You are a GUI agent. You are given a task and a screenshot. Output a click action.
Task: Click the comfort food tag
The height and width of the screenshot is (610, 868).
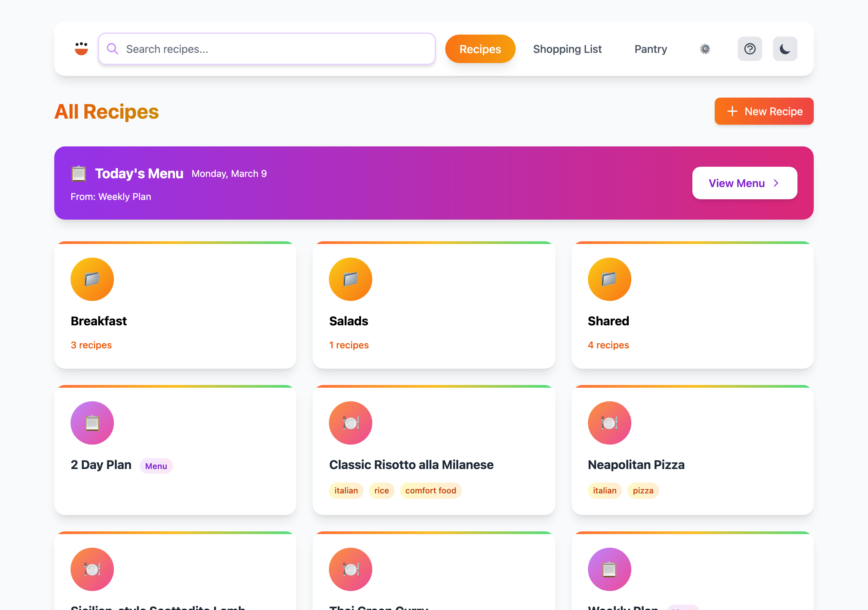430,491
